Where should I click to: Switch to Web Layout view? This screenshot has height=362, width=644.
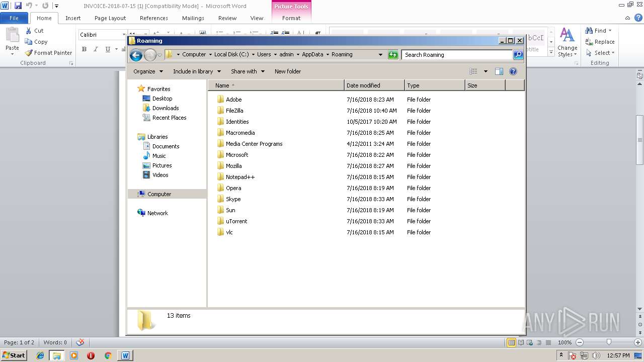[529, 342]
